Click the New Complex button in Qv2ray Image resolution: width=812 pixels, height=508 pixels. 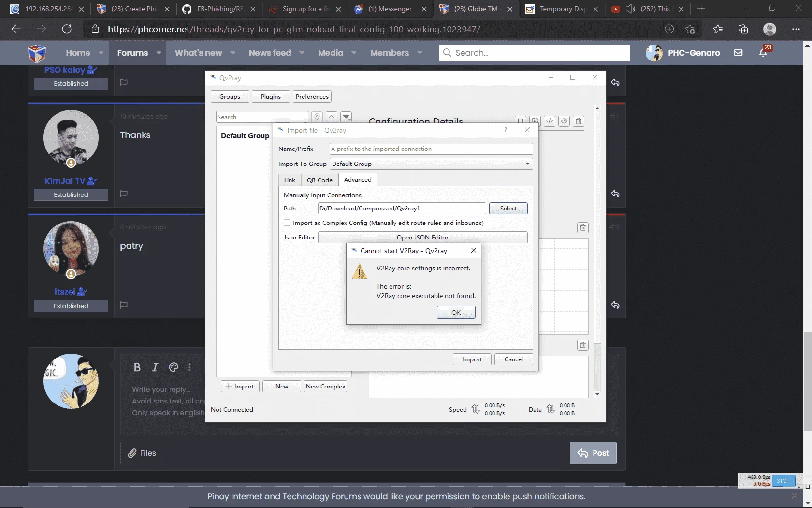click(326, 386)
